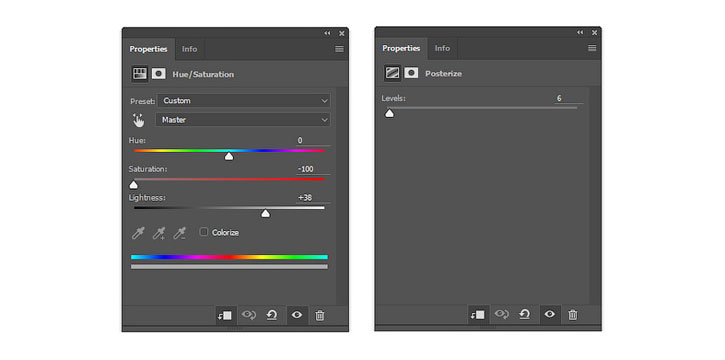This screenshot has width=725, height=360.
Task: Switch to Info tab in Posterize panel
Action: [x=442, y=48]
